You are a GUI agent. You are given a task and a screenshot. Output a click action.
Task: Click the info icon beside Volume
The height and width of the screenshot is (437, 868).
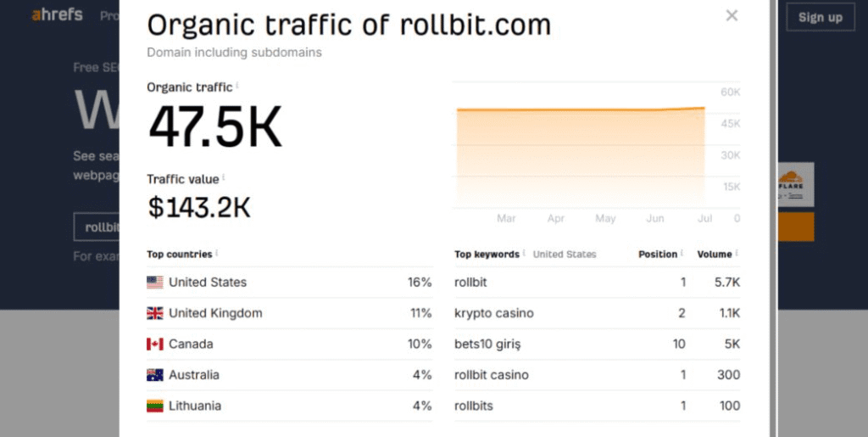[737, 253]
